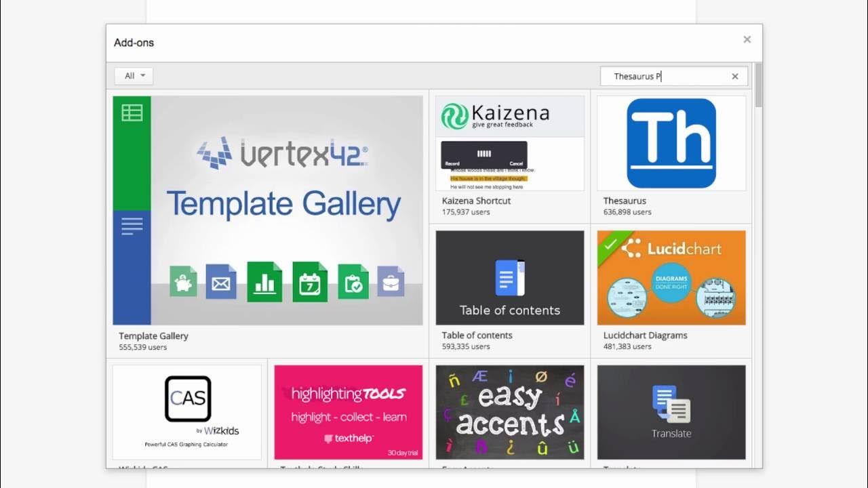
Task: Click the blue document lines icon on Template Gallery
Action: tap(132, 226)
